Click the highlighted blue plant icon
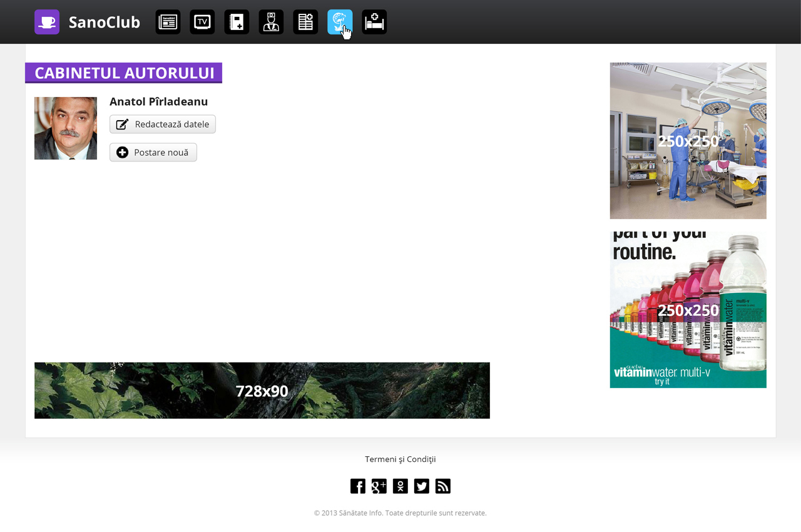The image size is (801, 532). [x=340, y=22]
